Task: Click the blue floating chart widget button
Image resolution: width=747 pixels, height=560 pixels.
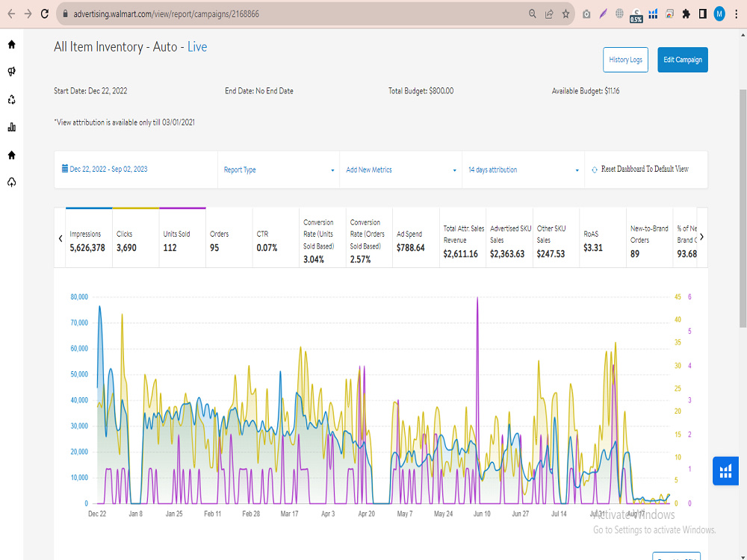Action: click(725, 471)
